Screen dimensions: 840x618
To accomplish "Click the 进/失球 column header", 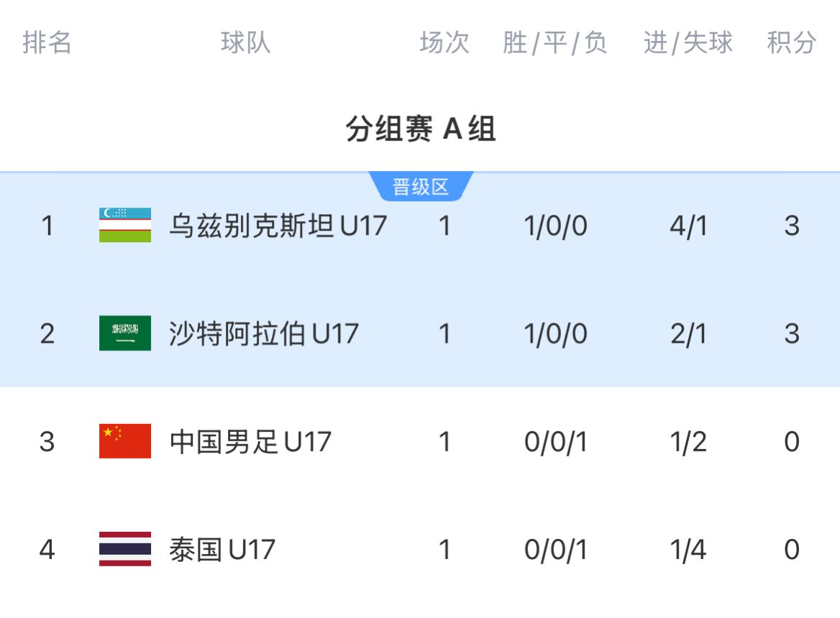I will tap(688, 43).
